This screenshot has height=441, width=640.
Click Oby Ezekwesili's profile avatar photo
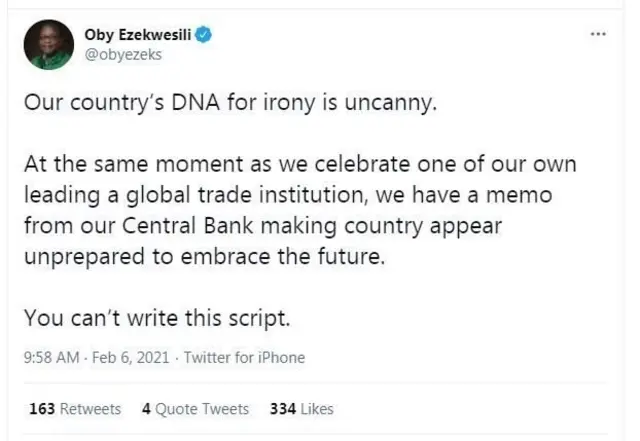click(x=49, y=45)
